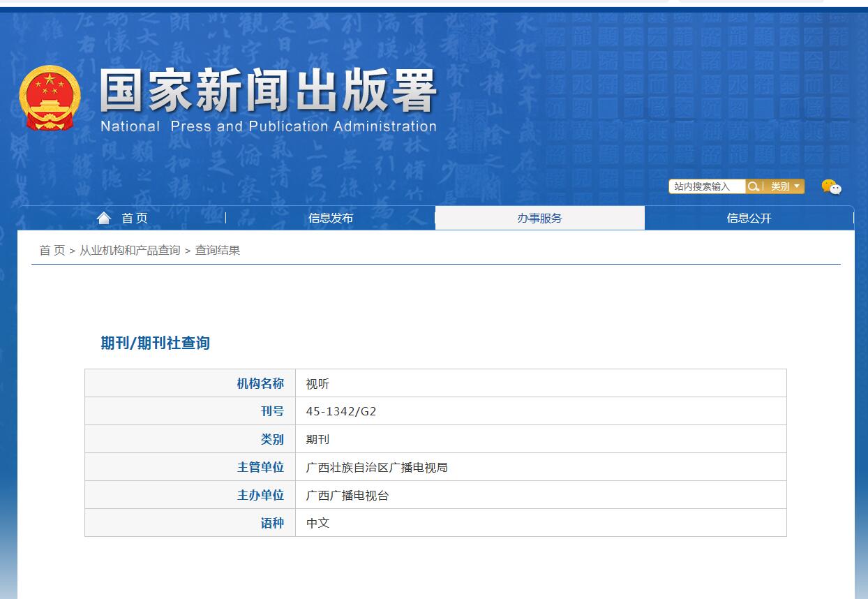The image size is (868, 599).
Task: Open the 信息公开 section
Action: click(x=749, y=217)
